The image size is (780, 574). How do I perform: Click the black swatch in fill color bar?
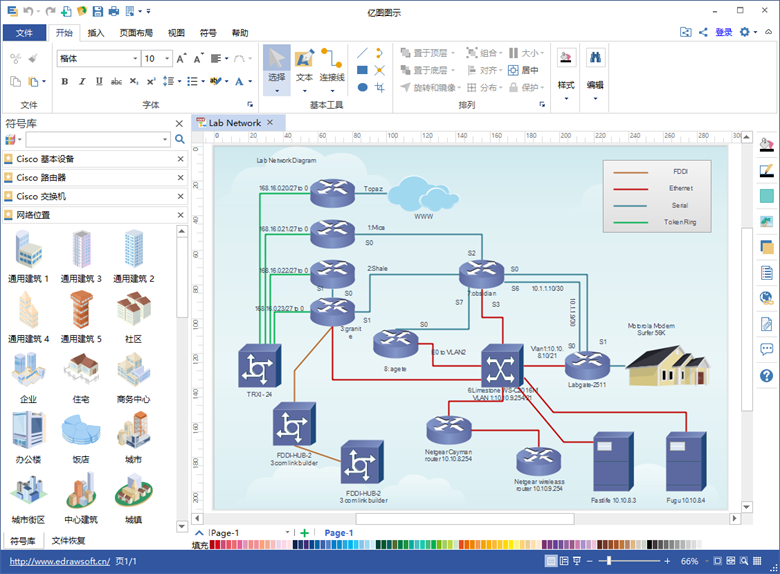click(x=650, y=545)
